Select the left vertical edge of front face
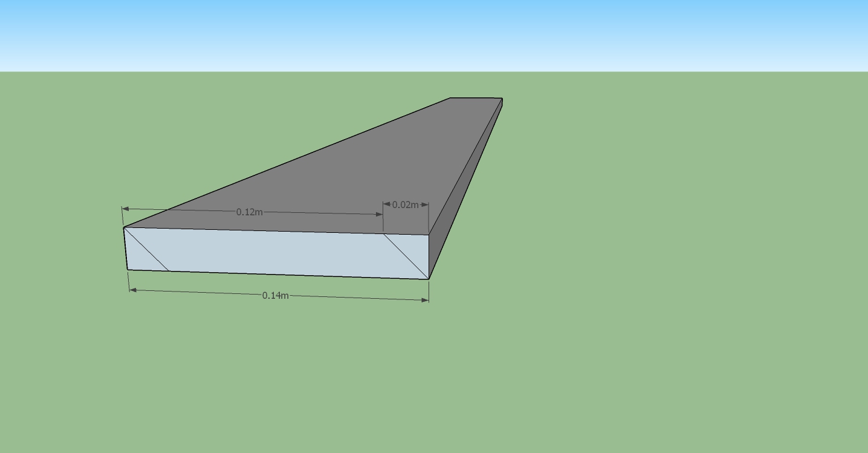 pos(126,249)
